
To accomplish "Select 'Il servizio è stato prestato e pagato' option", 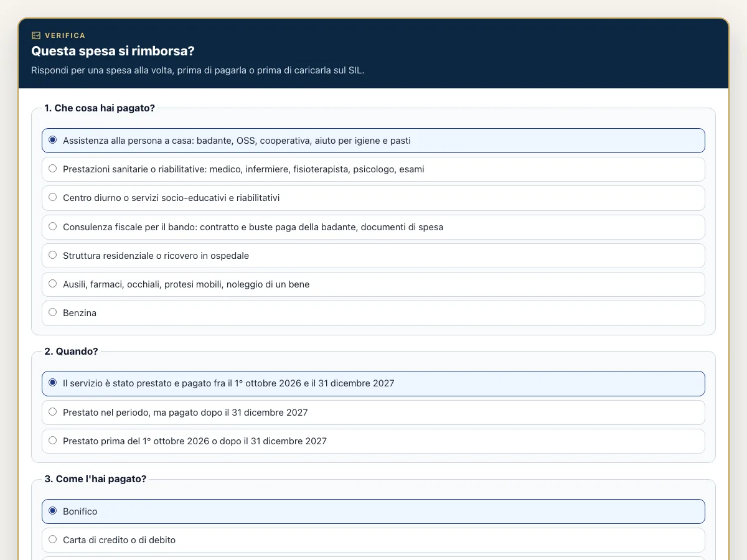I will pyautogui.click(x=374, y=383).
